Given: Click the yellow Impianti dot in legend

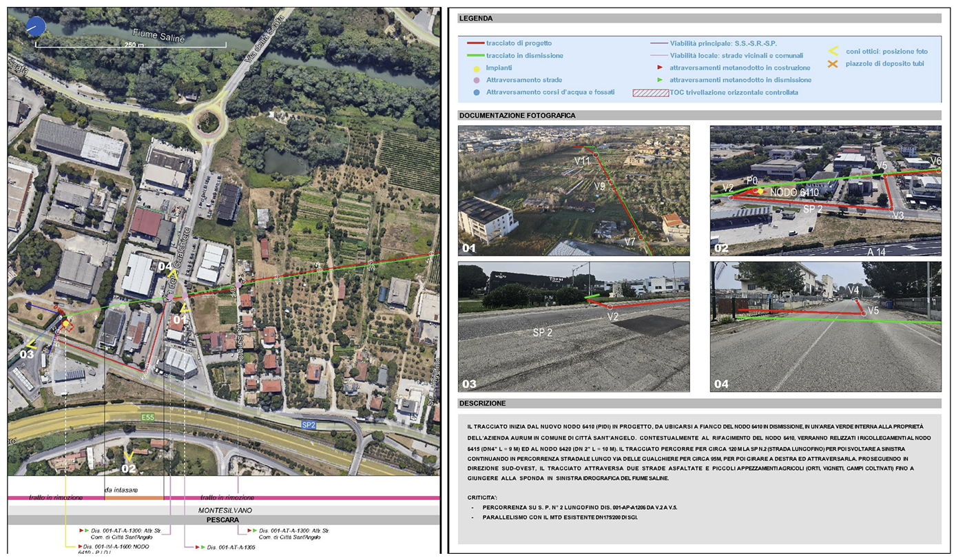Looking at the screenshot, I should point(475,68).
